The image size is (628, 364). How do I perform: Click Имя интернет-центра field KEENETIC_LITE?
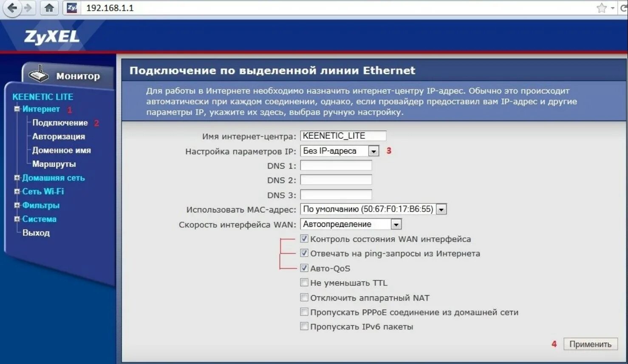343,135
